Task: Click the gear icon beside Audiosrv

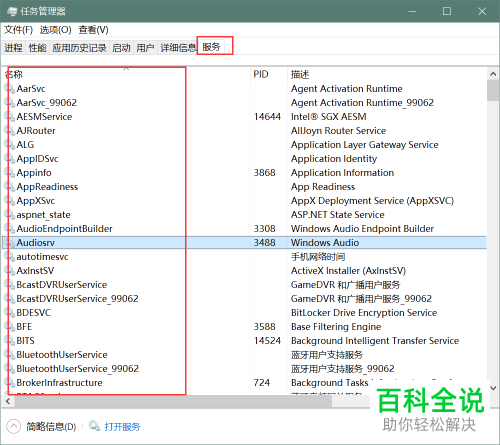Action: coord(10,243)
